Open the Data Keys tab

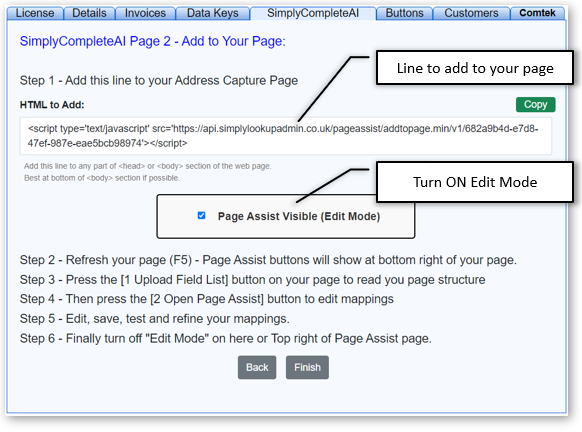click(x=212, y=13)
